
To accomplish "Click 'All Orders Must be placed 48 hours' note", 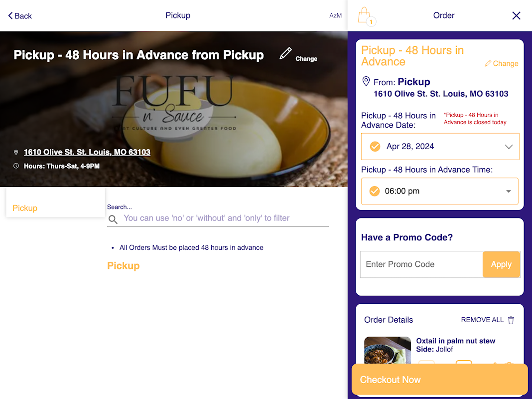I will coord(191,247).
